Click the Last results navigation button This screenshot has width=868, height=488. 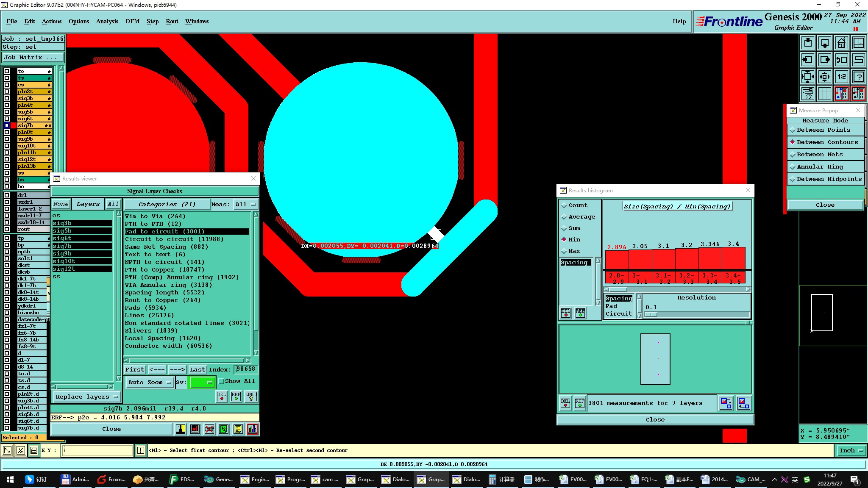(197, 369)
